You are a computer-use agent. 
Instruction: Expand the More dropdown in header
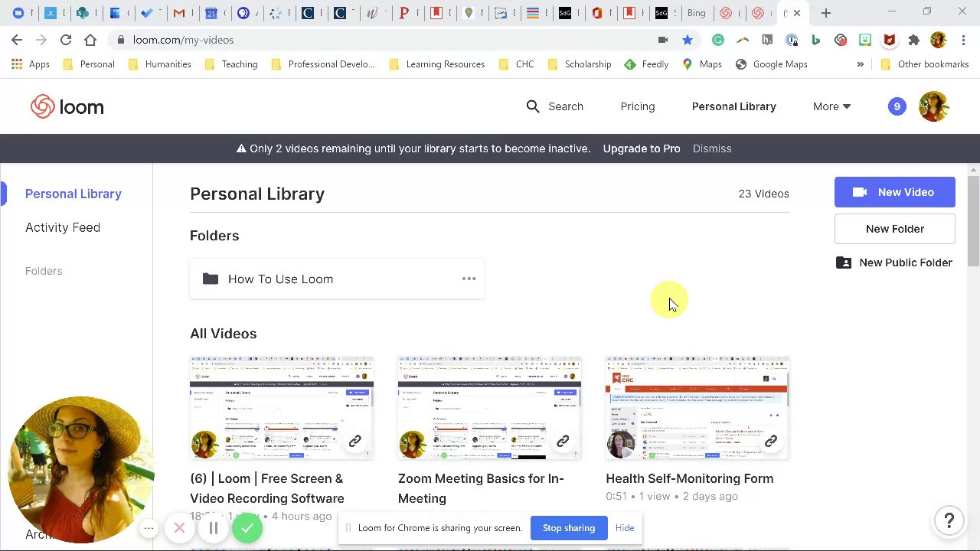pos(831,106)
